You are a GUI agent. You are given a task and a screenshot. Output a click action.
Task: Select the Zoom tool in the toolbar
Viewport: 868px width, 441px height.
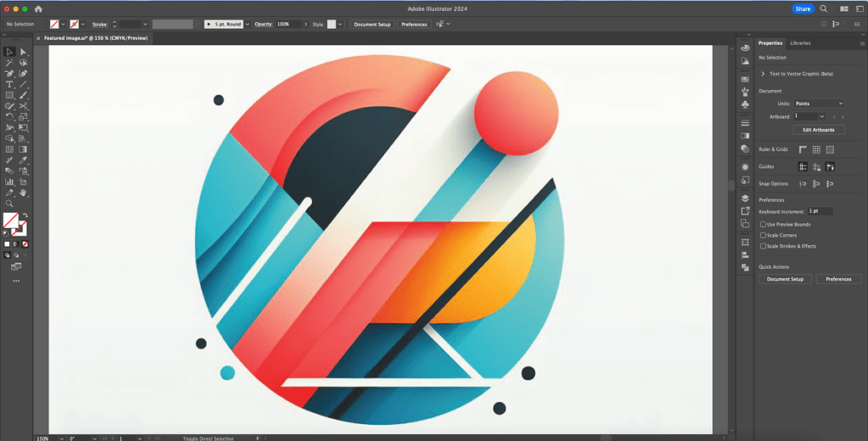point(9,204)
